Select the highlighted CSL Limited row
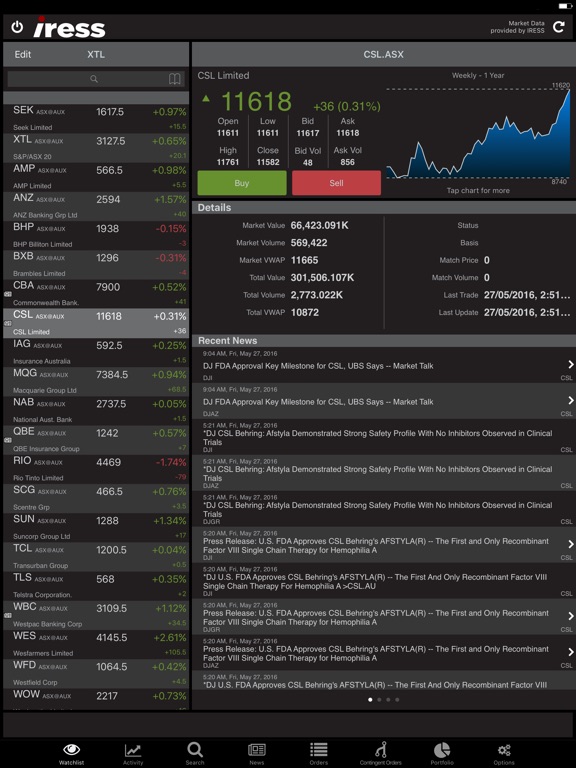Screen dimensions: 576x768 (x=96, y=323)
